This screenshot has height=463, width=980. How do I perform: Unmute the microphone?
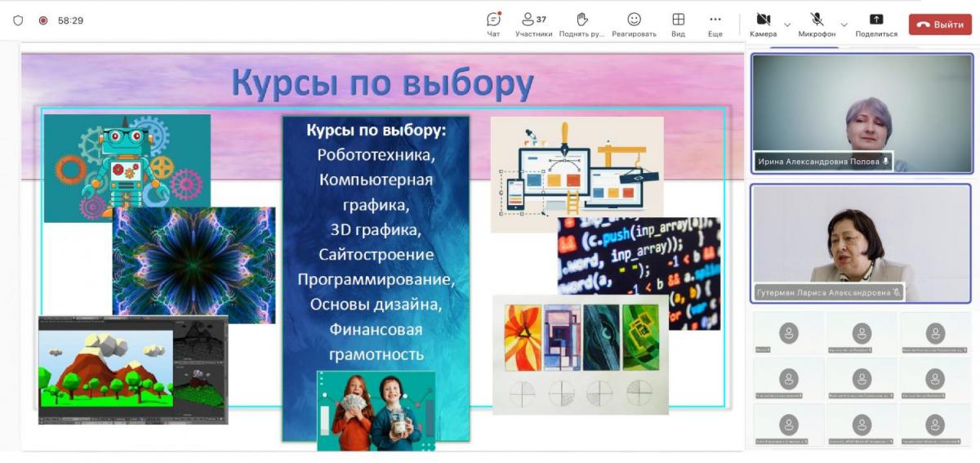pyautogui.click(x=817, y=23)
